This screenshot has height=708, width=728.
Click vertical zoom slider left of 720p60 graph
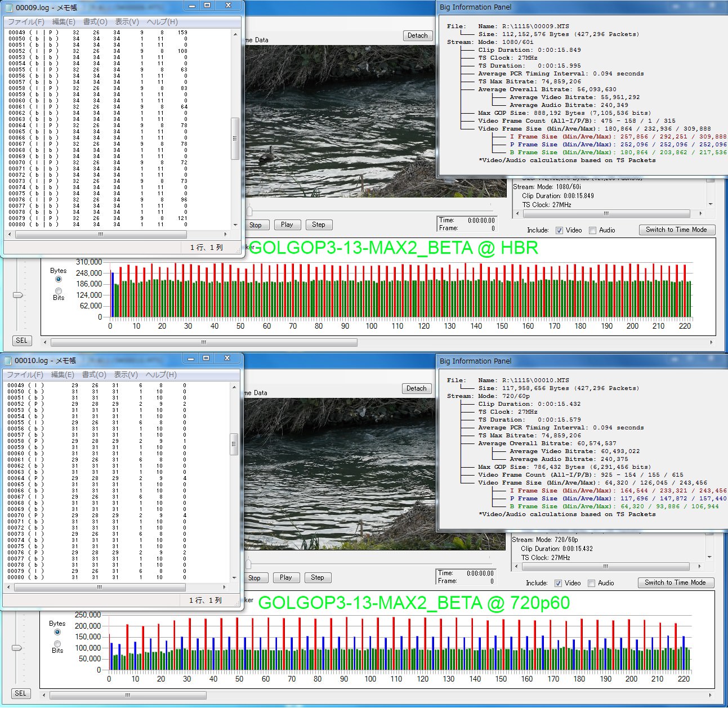pos(17,648)
